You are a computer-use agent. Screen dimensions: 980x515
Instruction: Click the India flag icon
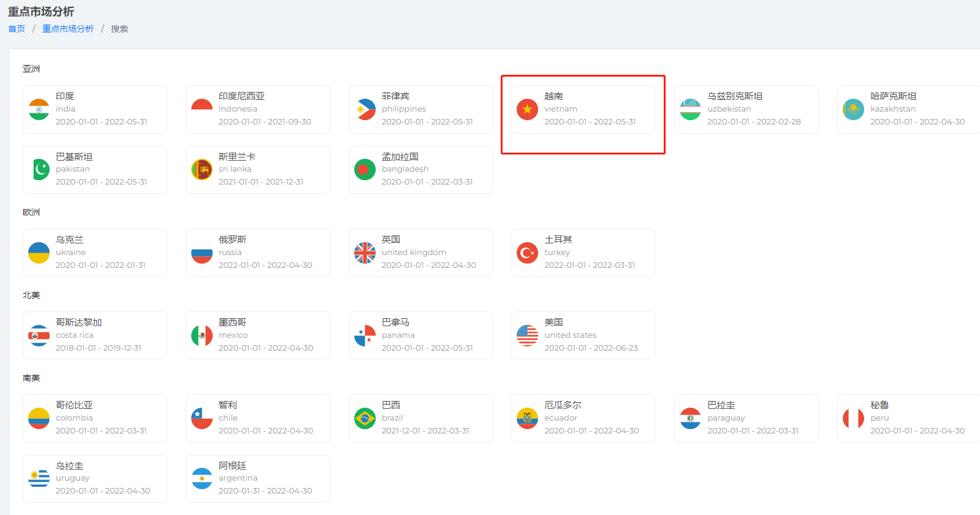[x=39, y=110]
